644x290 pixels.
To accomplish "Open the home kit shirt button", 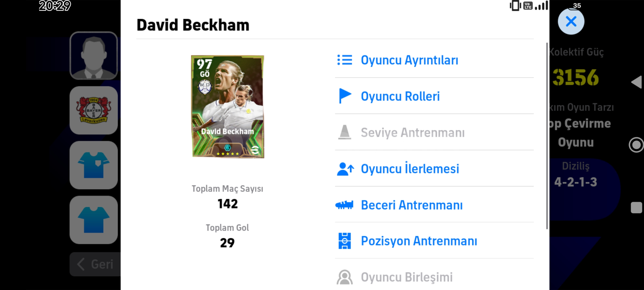I will pos(94,165).
